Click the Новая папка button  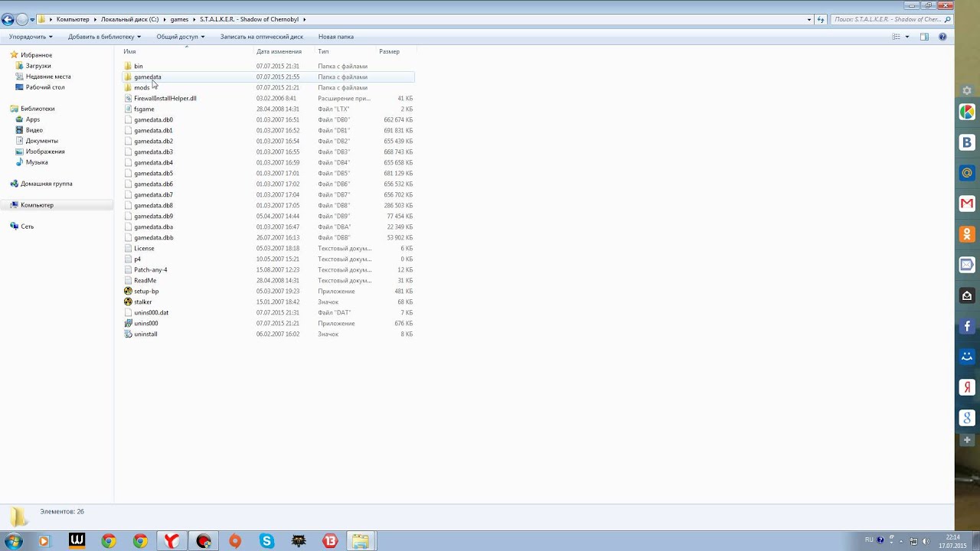[x=336, y=37]
